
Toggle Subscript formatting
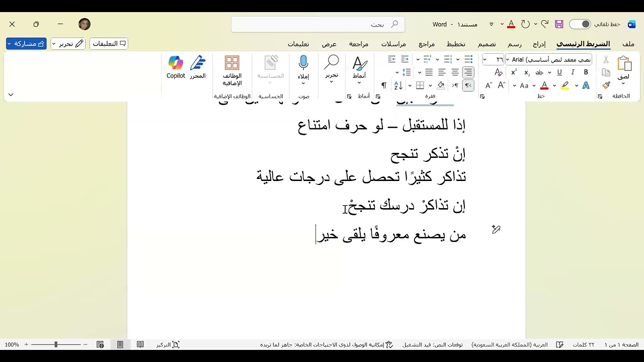point(527,72)
